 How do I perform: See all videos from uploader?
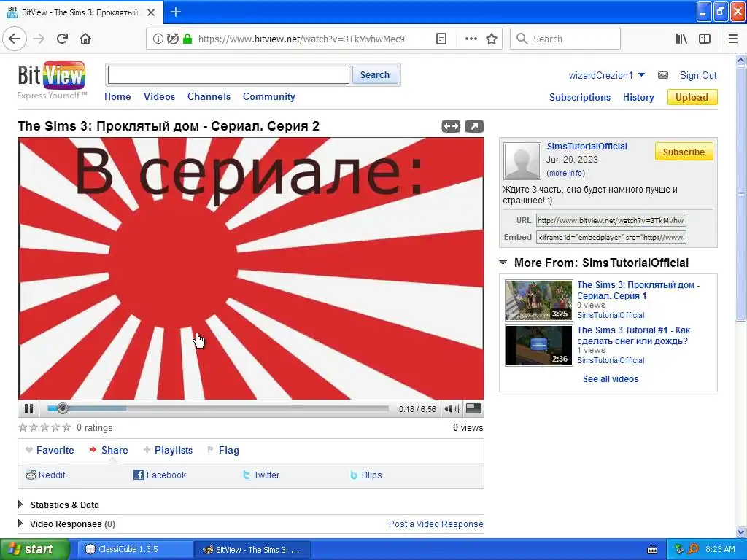pos(611,378)
